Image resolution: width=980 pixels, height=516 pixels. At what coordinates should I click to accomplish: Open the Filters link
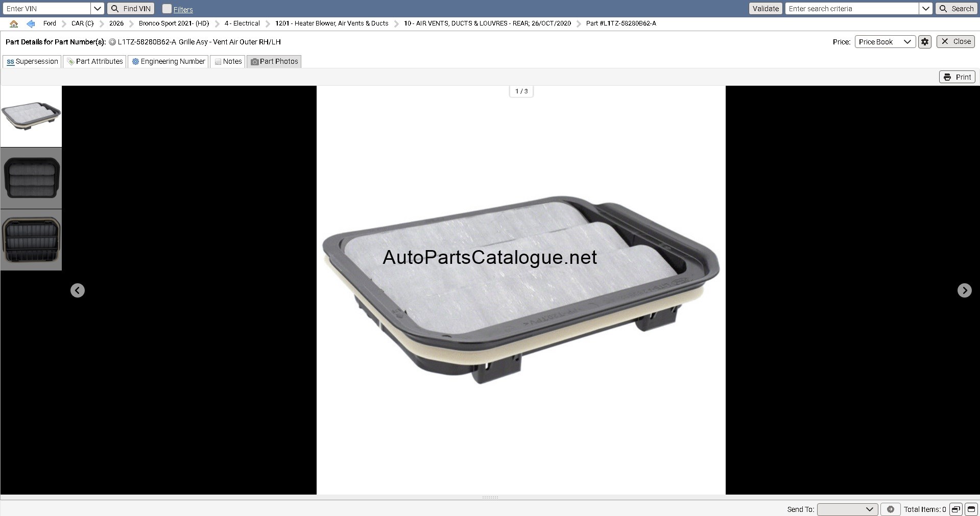(183, 10)
